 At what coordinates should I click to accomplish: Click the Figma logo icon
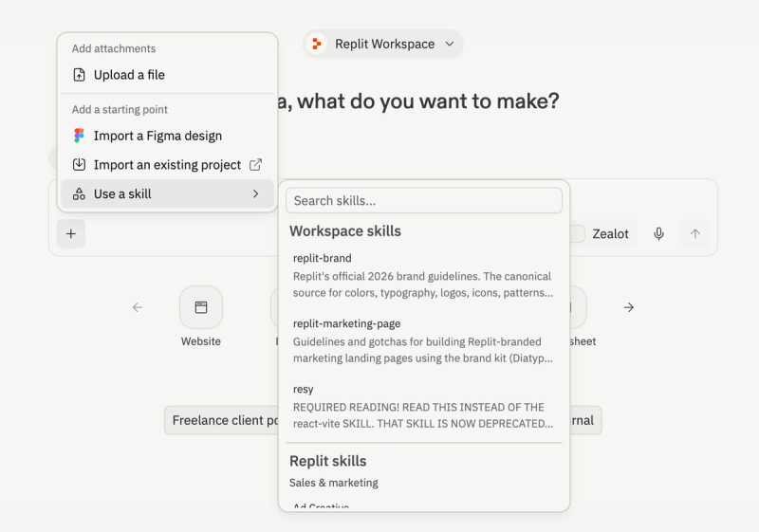[79, 136]
